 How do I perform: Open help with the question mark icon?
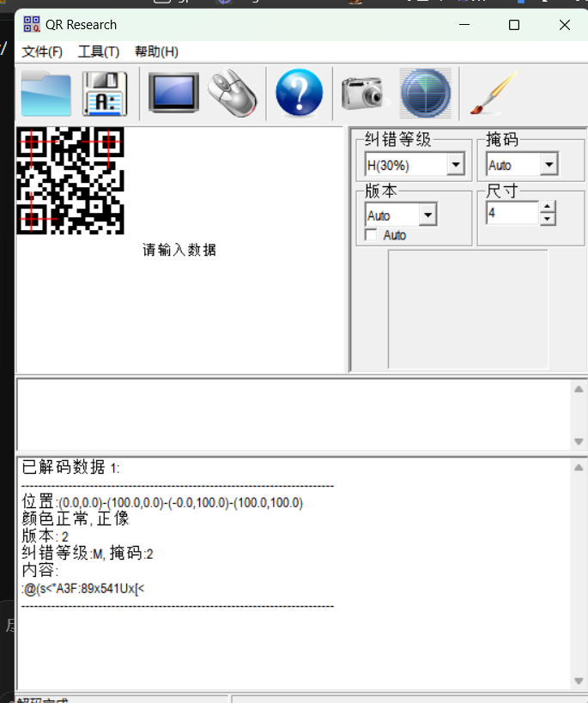(x=299, y=94)
